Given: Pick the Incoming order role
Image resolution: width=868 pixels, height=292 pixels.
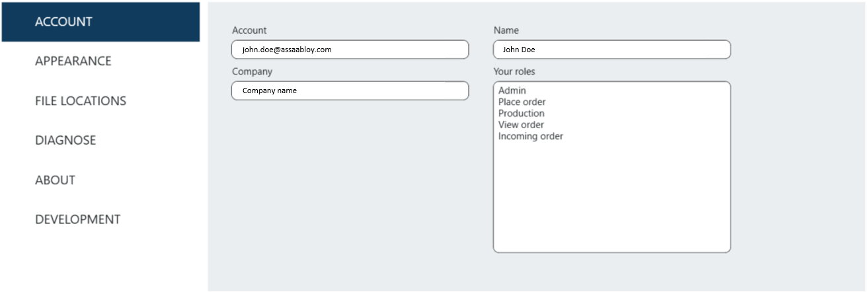Looking at the screenshot, I should click(x=531, y=137).
